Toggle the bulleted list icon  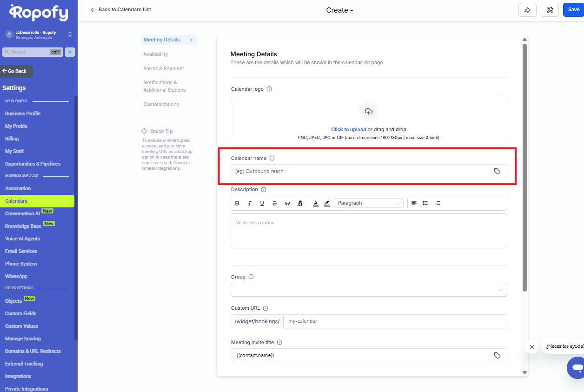425,203
